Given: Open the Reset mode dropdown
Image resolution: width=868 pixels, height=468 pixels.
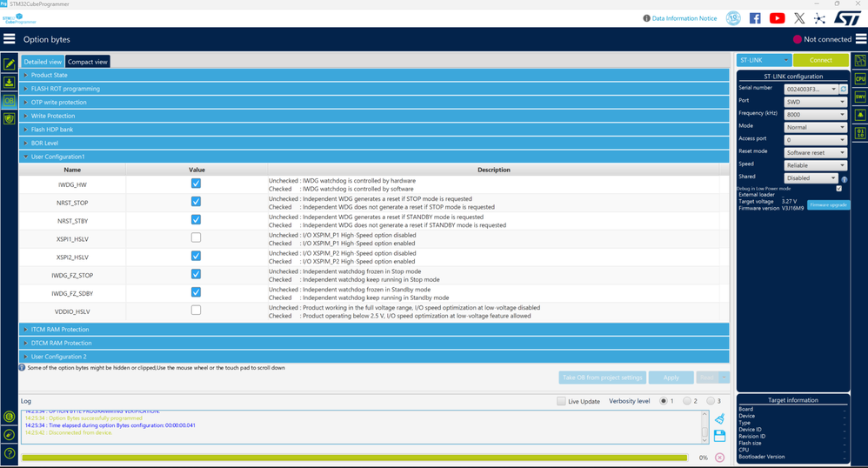Looking at the screenshot, I should (816, 153).
